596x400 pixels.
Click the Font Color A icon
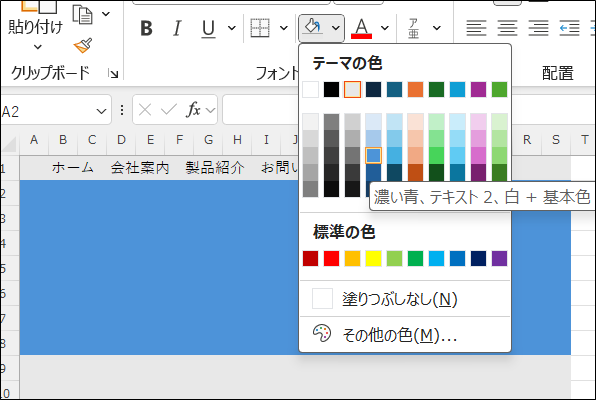click(x=361, y=28)
